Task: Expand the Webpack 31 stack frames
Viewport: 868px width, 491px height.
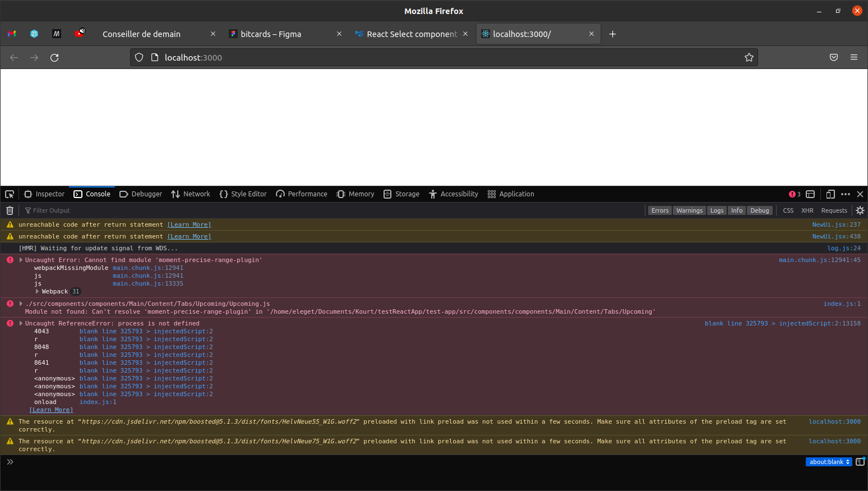Action: click(x=38, y=291)
